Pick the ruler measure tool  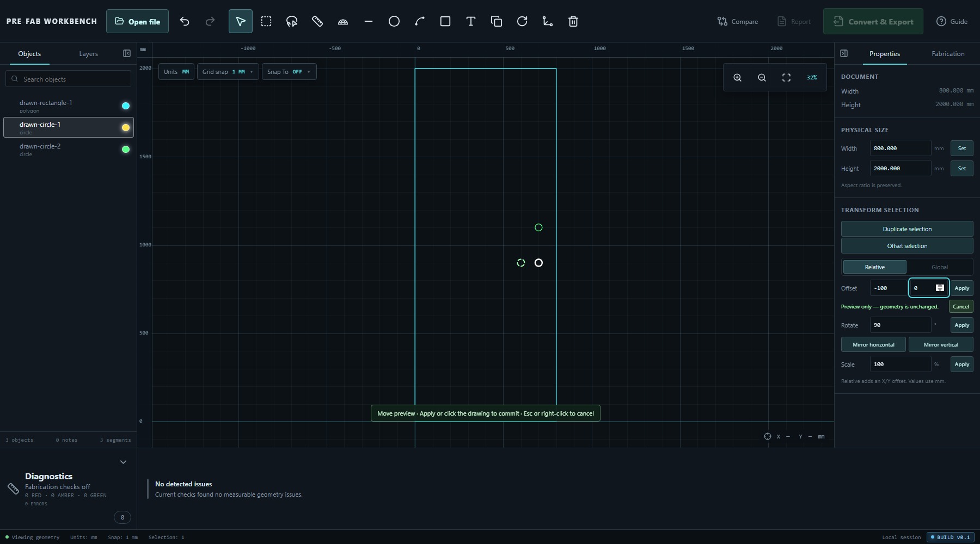pyautogui.click(x=317, y=21)
